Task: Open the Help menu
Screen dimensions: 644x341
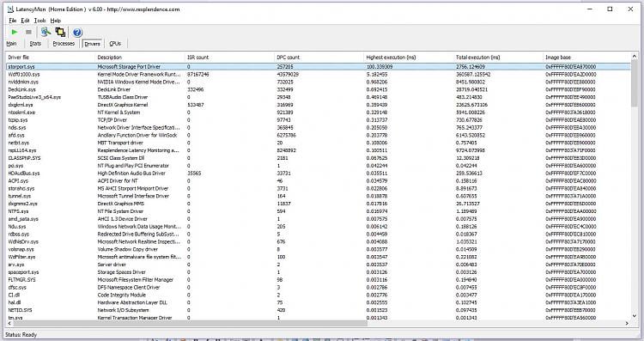Action: 56,20
